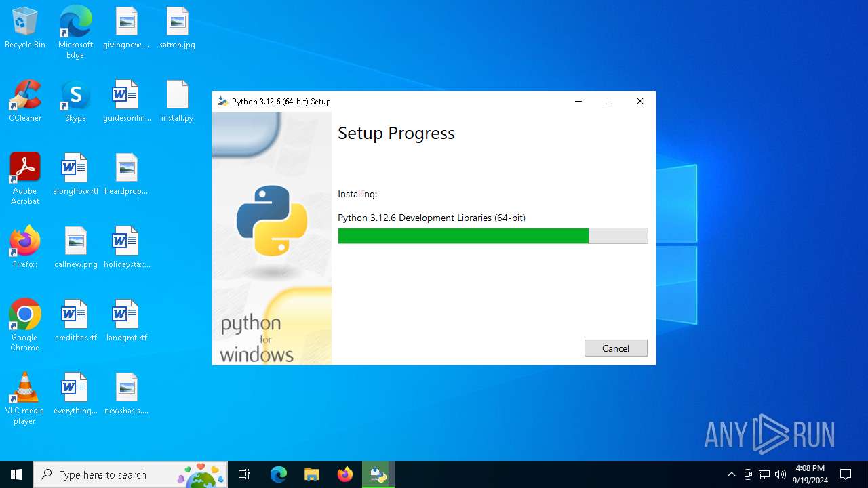
Task: Click the 'Setup Progress' heading
Action: (x=396, y=133)
